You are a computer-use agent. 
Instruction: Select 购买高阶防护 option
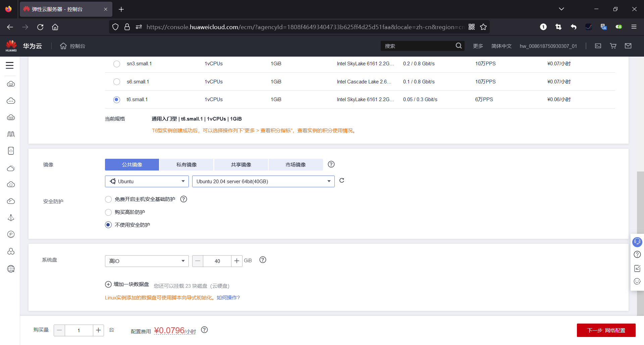[108, 212]
